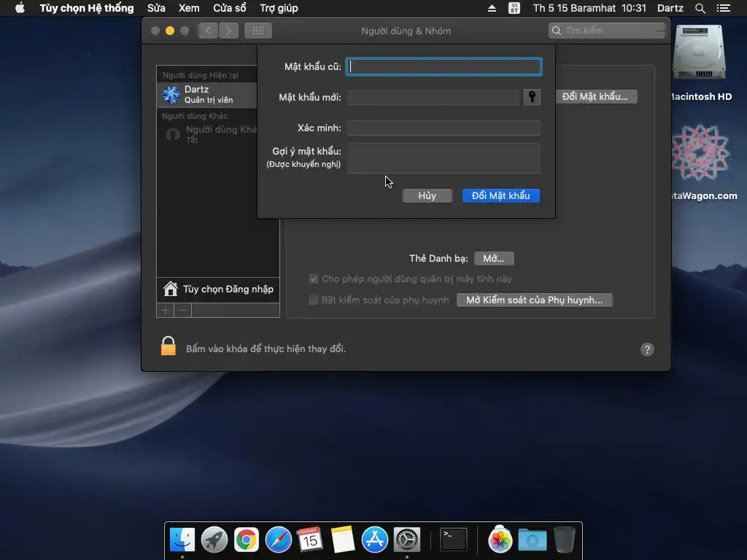This screenshot has width=747, height=560.
Task: Open Calendar icon in the Dock
Action: coord(310,540)
